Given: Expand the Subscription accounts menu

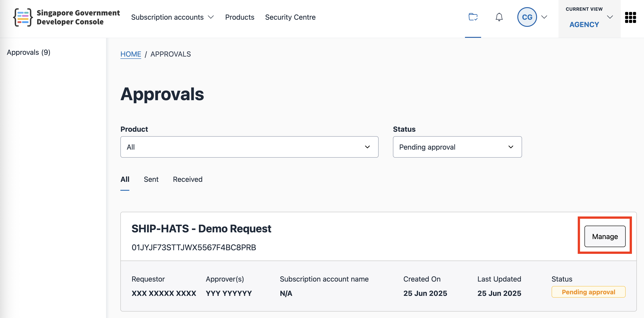Looking at the screenshot, I should (173, 17).
